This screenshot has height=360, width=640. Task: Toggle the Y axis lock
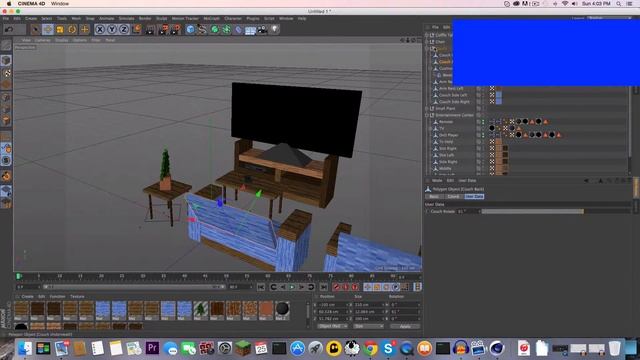(x=112, y=29)
